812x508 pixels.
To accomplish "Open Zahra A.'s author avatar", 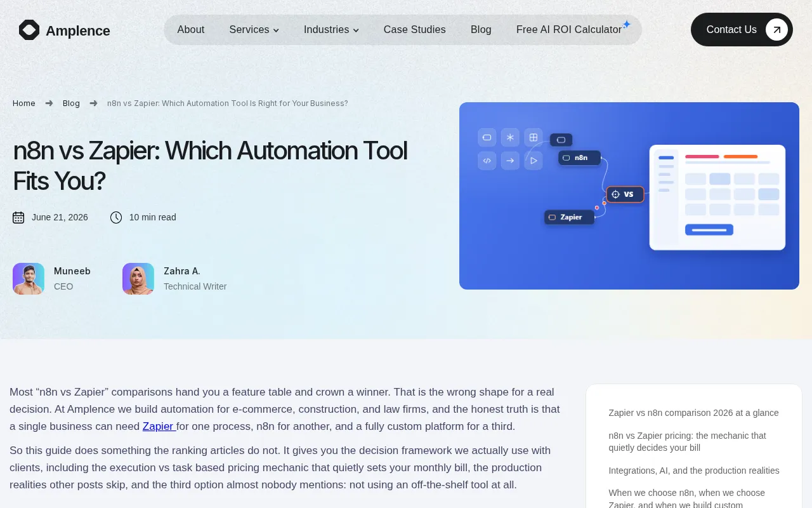I will tap(138, 279).
